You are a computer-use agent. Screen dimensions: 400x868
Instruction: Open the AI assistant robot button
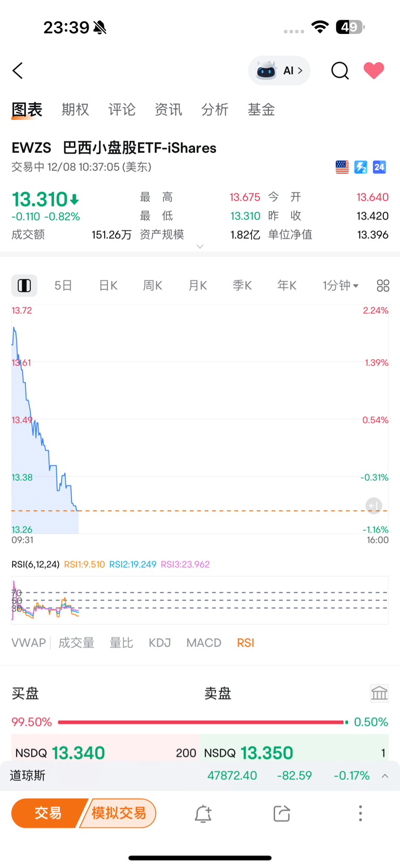(279, 70)
